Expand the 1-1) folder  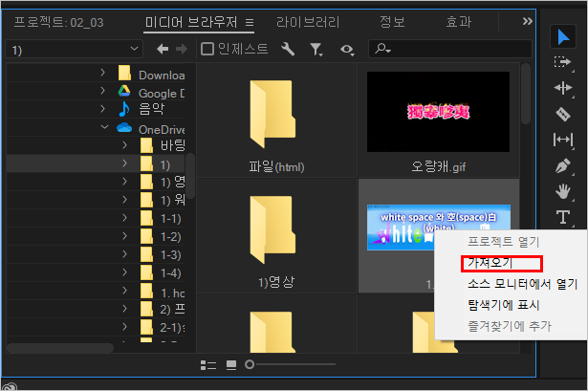pos(125,218)
